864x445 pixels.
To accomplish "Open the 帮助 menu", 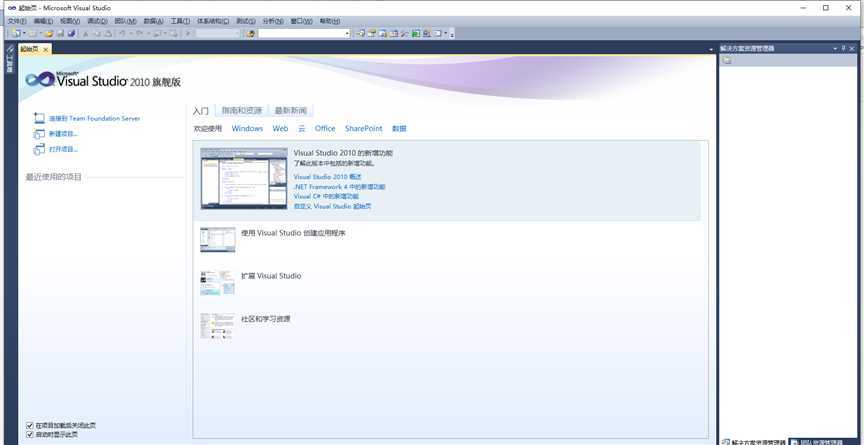I will coord(330,21).
